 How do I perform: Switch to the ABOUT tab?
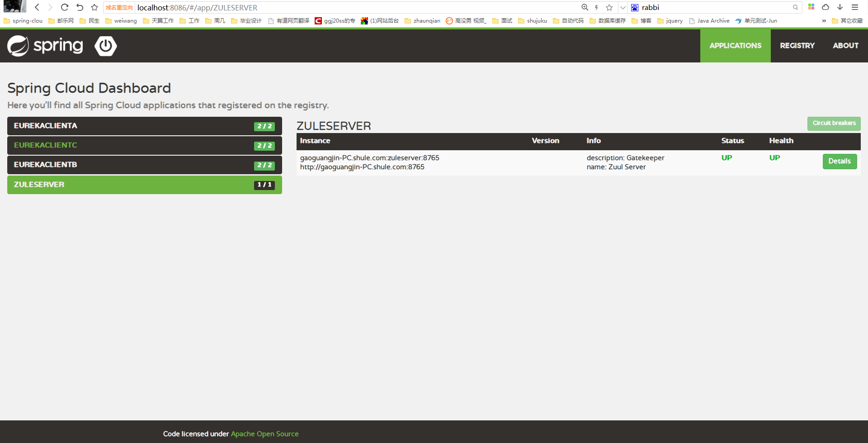point(845,46)
